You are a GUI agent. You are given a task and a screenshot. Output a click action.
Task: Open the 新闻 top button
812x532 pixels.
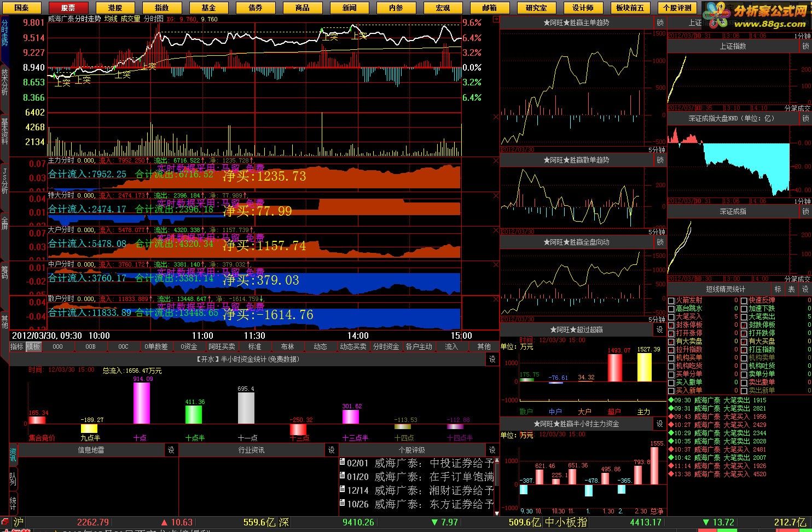pyautogui.click(x=349, y=8)
